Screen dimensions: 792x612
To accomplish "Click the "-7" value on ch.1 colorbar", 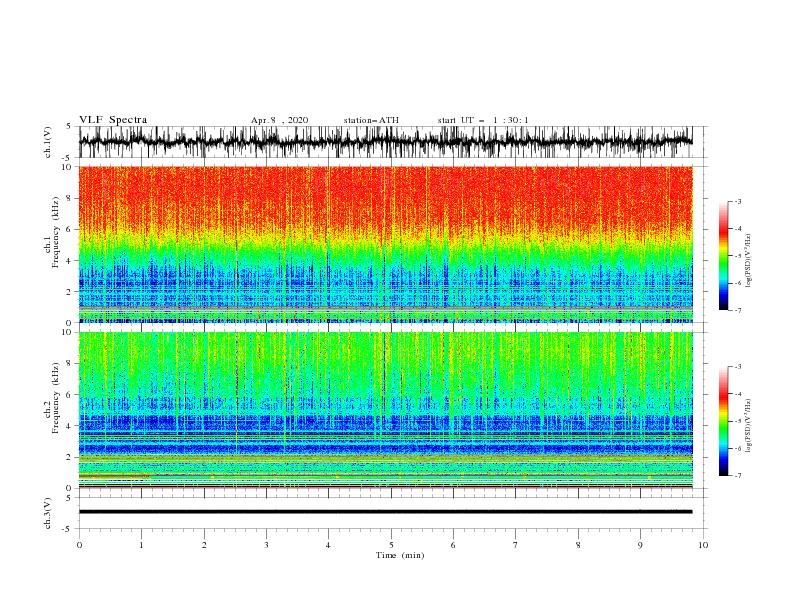I will click(738, 310).
